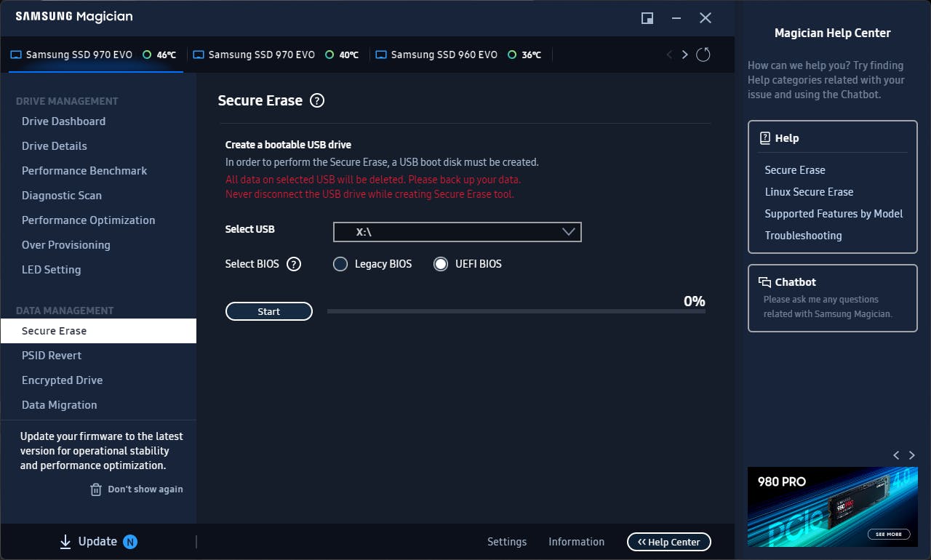Click the 46°C temperature status indicator
931x560 pixels.
coord(147,55)
